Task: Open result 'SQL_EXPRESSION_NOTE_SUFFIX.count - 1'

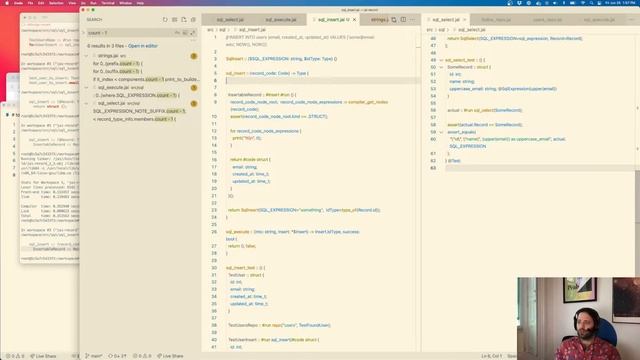Action: pyautogui.click(x=139, y=111)
